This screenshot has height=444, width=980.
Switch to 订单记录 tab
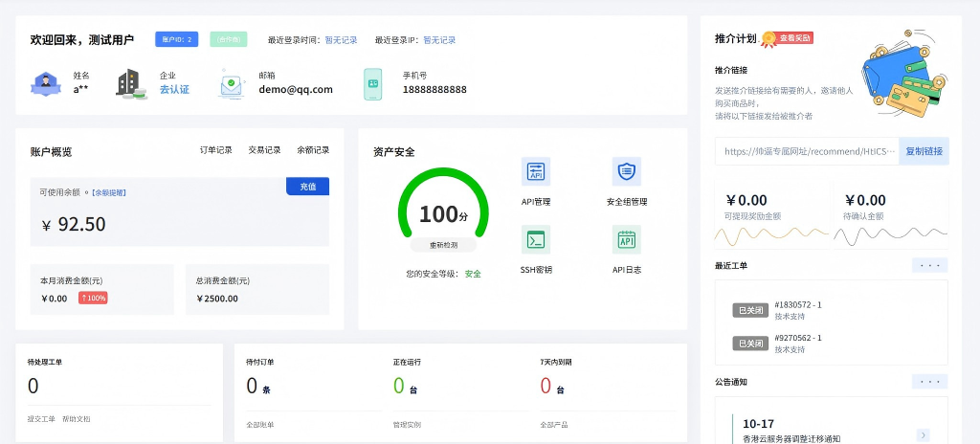[x=215, y=150]
